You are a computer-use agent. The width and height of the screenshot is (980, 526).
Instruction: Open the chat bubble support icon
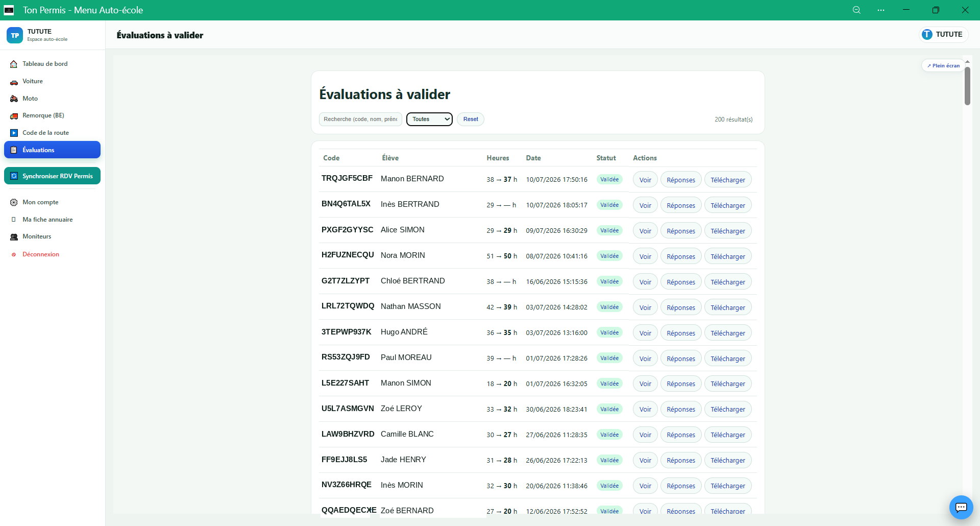pos(961,507)
